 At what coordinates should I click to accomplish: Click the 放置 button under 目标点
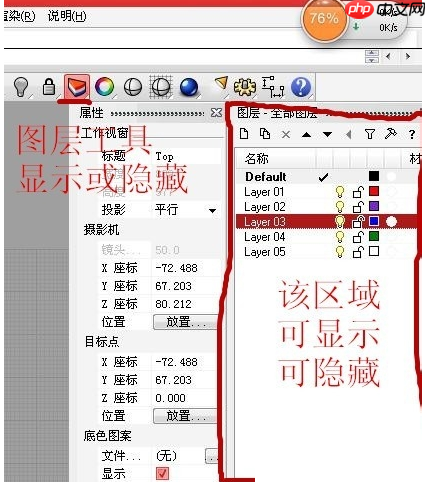[185, 416]
